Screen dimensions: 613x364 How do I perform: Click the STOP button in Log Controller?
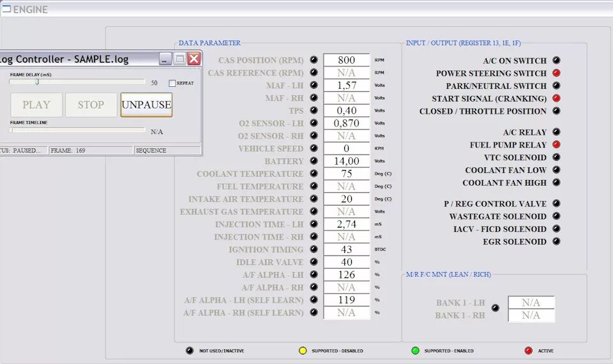[x=91, y=105]
